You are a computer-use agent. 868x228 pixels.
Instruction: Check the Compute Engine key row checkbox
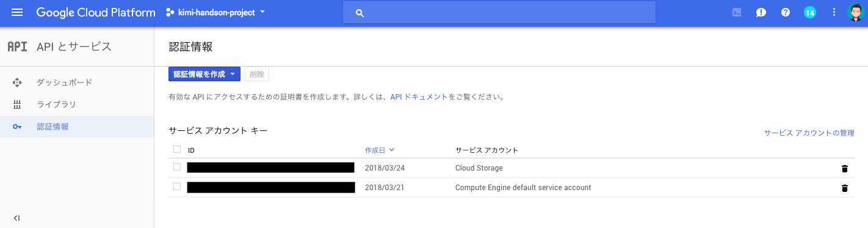[177, 186]
